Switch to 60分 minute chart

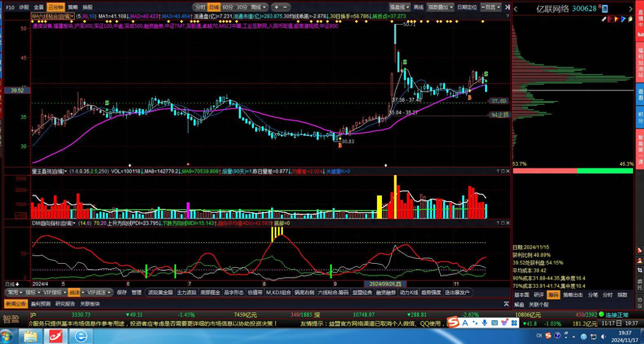pos(228,7)
